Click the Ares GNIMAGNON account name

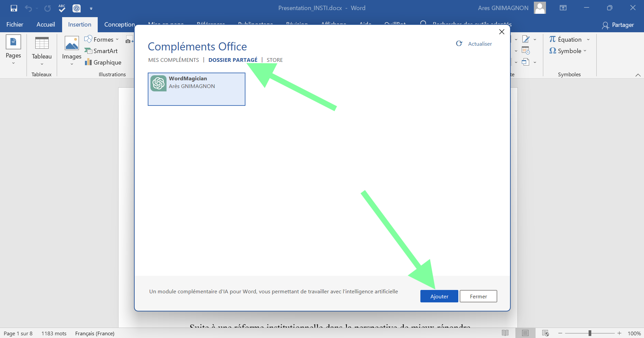coord(503,8)
